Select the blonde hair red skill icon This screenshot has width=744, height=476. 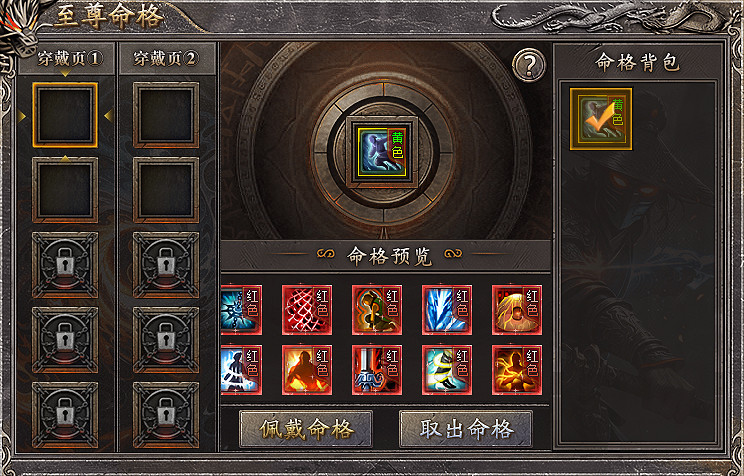tap(517, 310)
